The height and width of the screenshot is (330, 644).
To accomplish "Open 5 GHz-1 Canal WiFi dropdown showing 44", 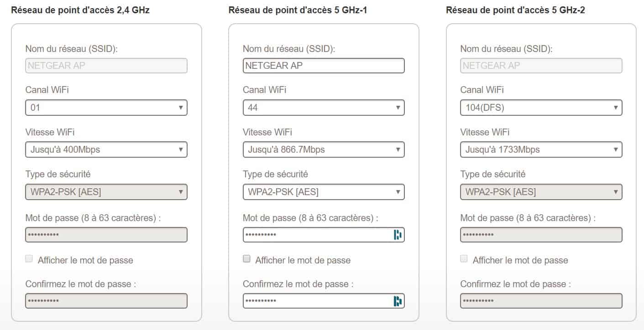I will click(324, 108).
